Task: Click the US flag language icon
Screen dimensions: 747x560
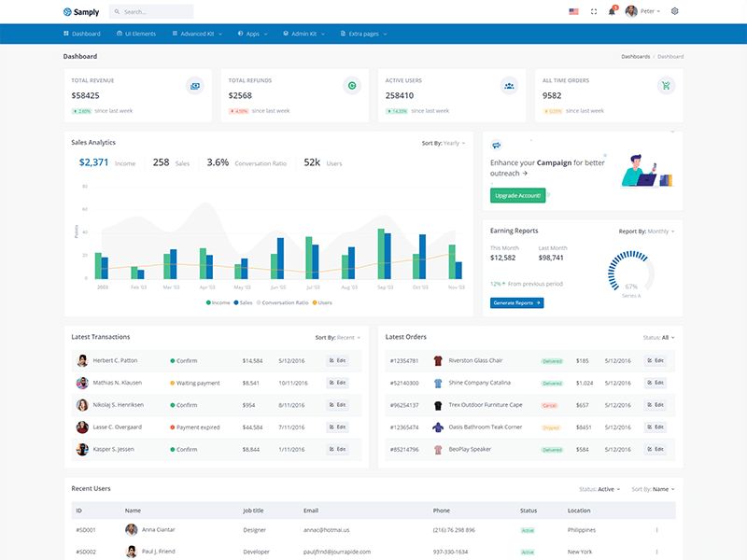Action: 573,11
